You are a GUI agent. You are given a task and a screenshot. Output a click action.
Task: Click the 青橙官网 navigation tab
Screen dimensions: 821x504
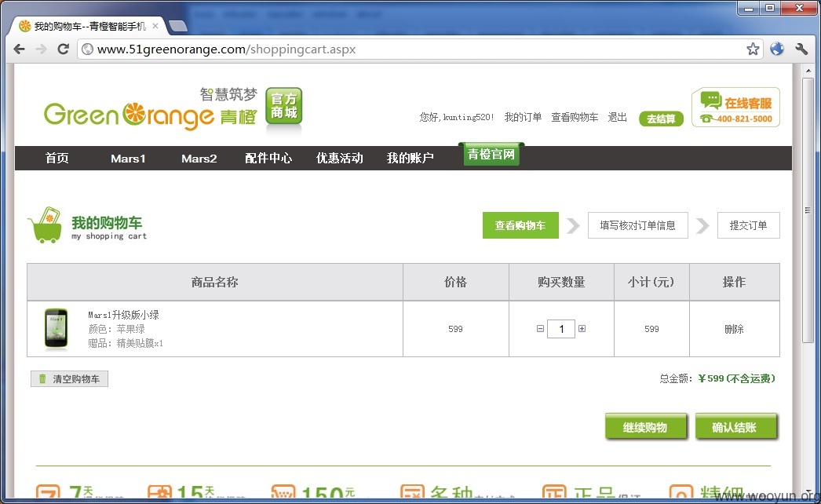coord(491,154)
